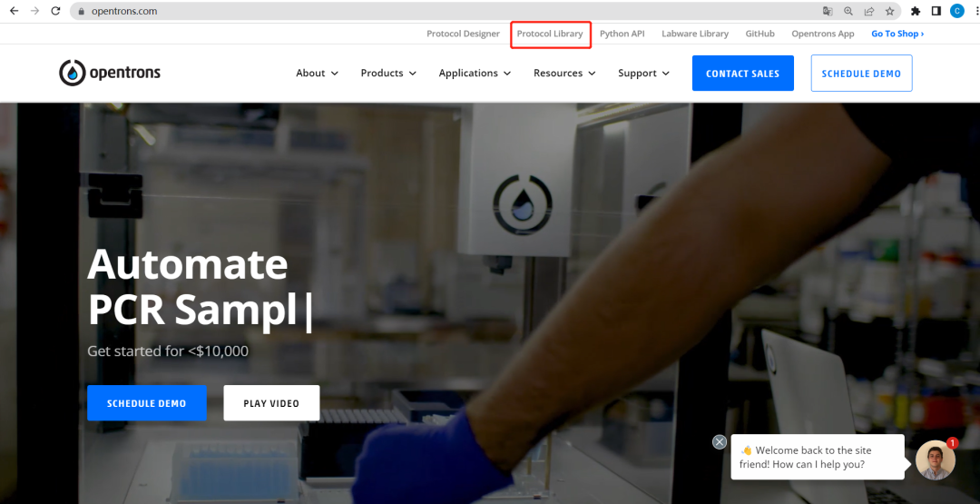Open the chat agent avatar
Screen dimensions: 980x504
point(936,460)
